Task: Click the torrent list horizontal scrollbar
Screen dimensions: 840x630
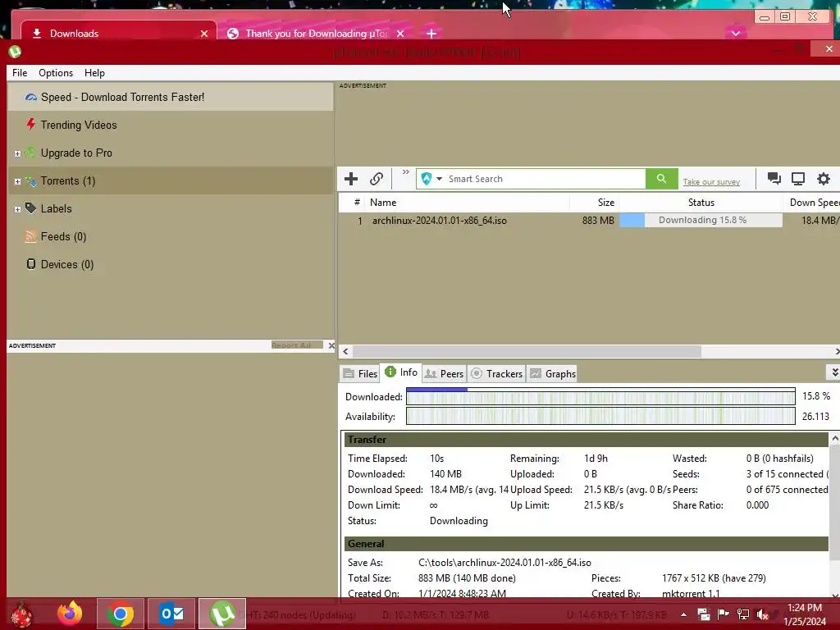Action: tap(527, 351)
